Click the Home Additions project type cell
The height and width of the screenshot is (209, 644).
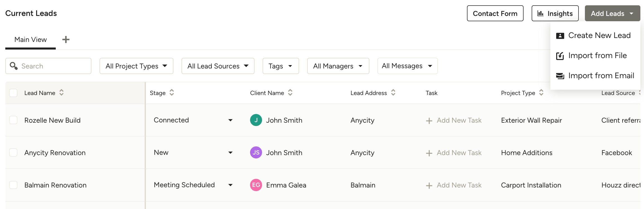[x=527, y=153]
